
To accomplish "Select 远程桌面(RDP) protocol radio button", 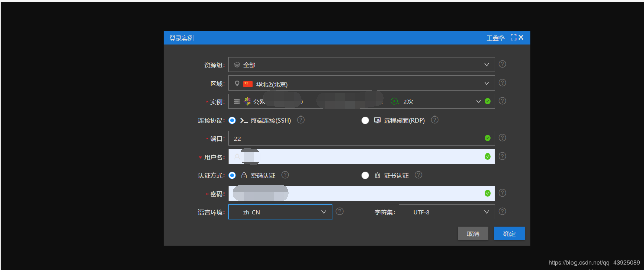I will point(365,120).
